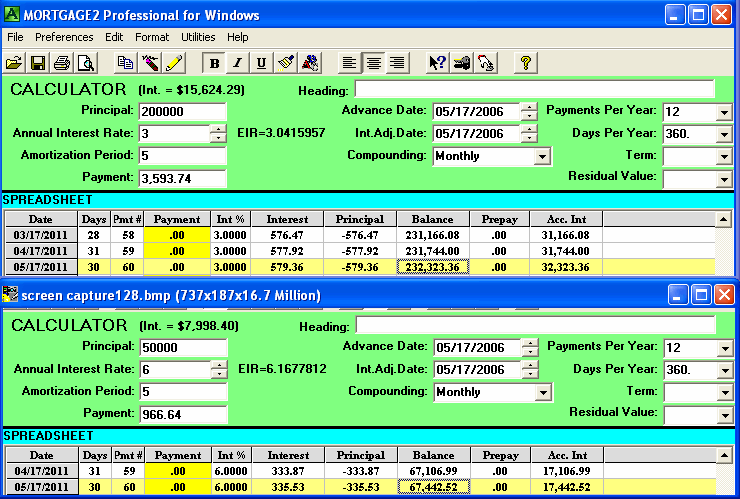Click the Date column header in MORTGAGE2 spreadsheet

tap(41, 219)
